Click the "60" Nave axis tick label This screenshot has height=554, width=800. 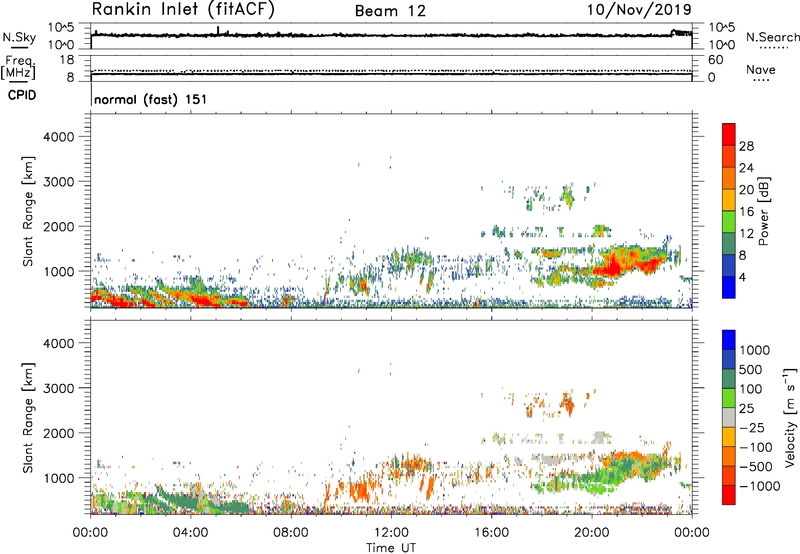coord(715,60)
